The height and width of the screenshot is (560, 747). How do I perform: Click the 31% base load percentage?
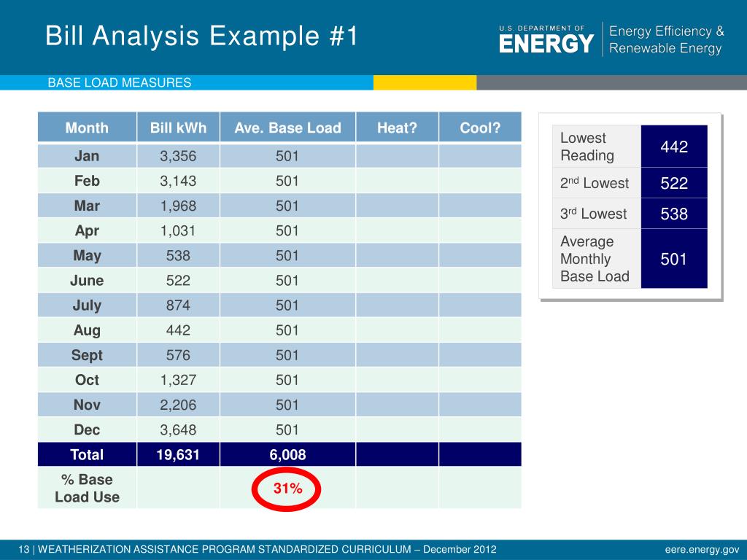click(287, 489)
